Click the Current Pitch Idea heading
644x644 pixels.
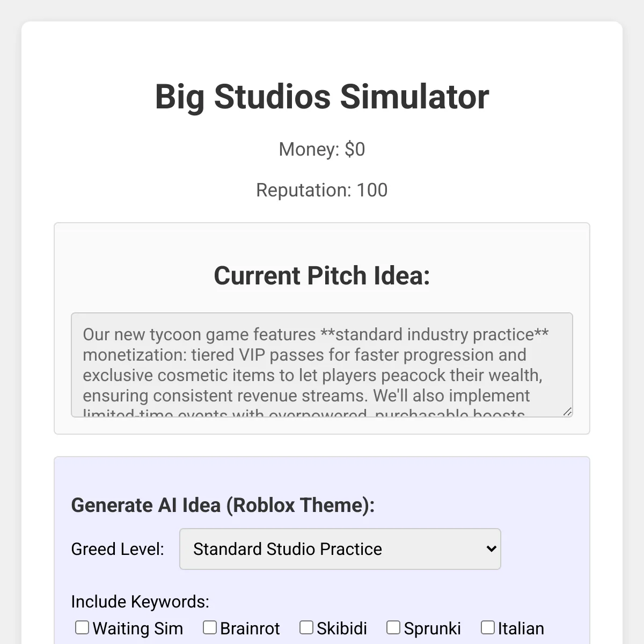point(322,275)
